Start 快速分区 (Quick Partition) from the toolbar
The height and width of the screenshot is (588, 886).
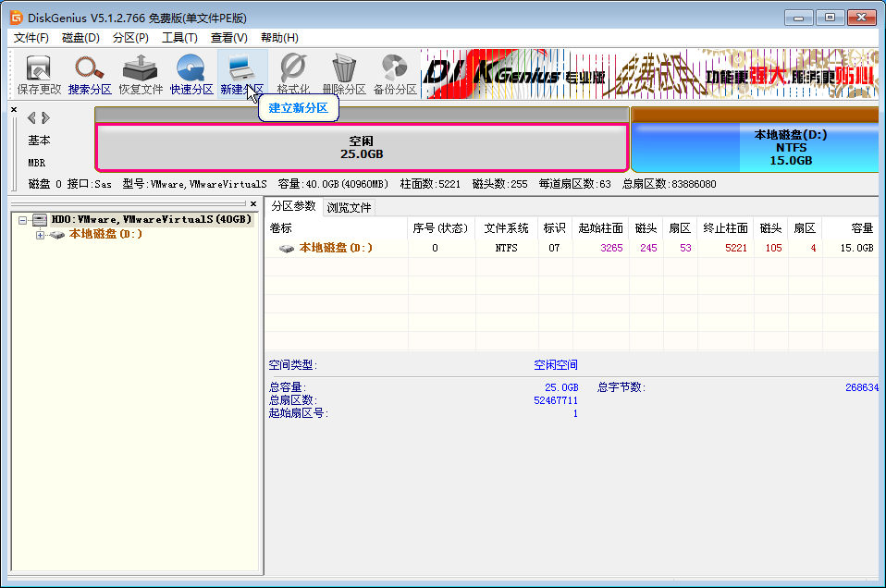click(x=191, y=74)
